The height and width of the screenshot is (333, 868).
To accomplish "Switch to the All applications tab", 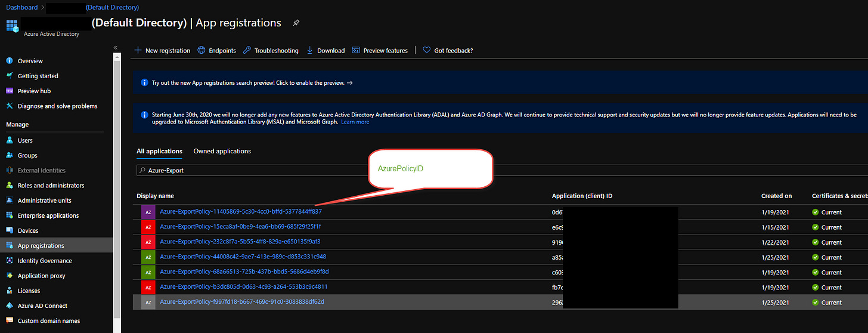I will (x=160, y=152).
